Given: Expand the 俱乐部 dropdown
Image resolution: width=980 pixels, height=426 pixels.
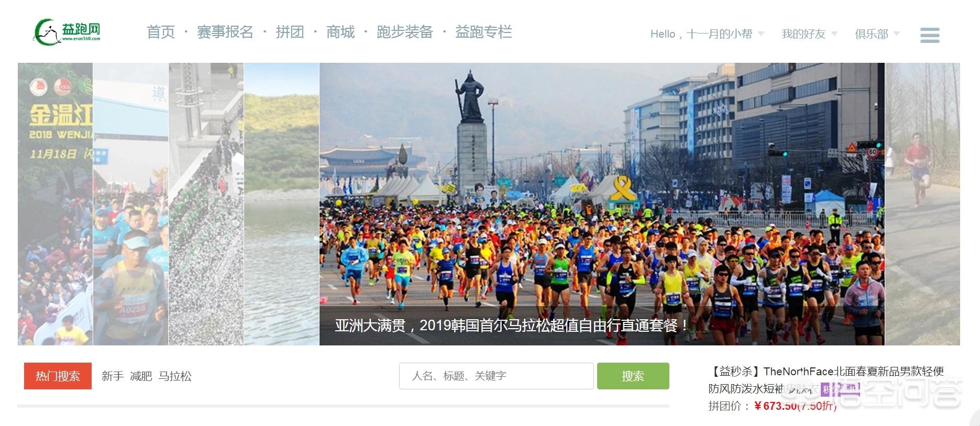Looking at the screenshot, I should click(877, 34).
